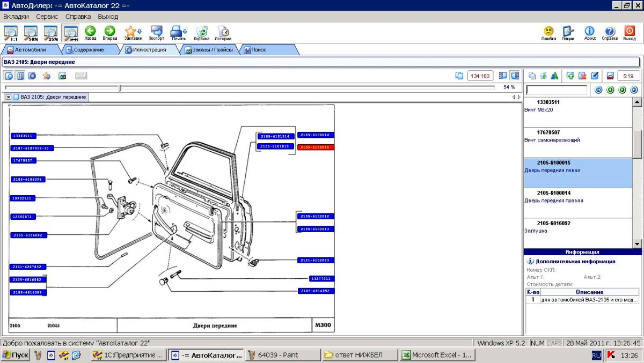
Task: Report an error via Ошибка icon
Action: [548, 33]
